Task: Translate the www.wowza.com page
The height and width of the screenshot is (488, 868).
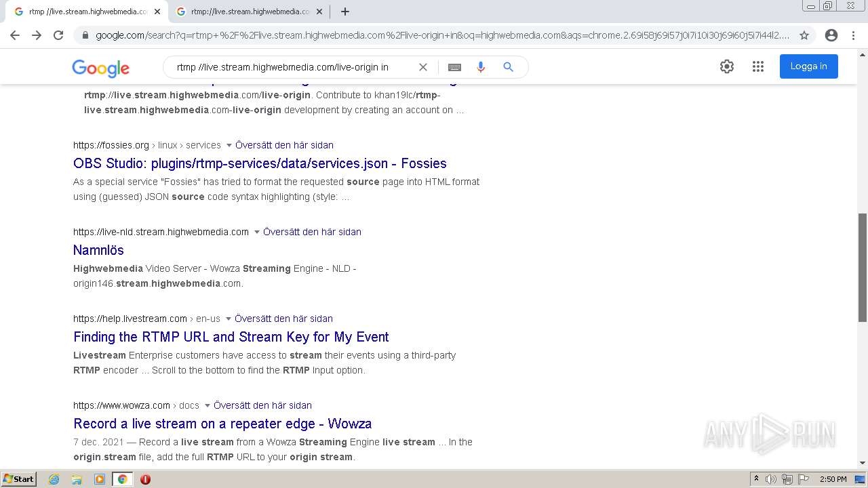Action: 262,405
